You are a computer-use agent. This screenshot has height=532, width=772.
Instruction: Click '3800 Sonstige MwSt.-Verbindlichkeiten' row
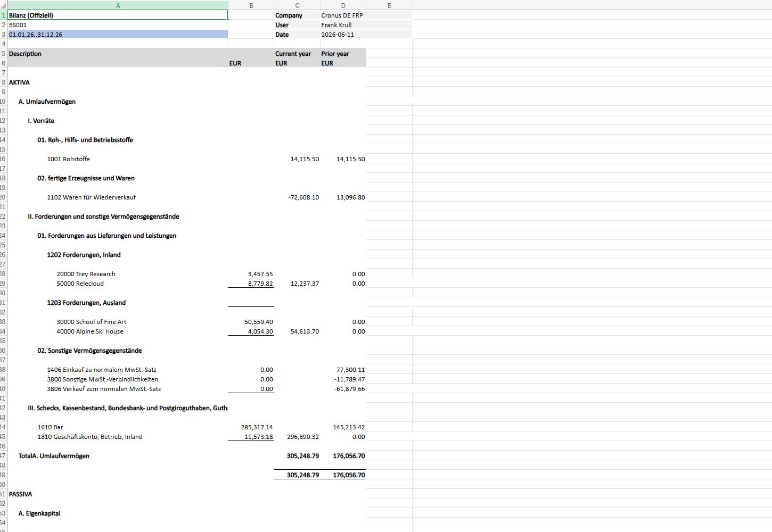(x=102, y=379)
